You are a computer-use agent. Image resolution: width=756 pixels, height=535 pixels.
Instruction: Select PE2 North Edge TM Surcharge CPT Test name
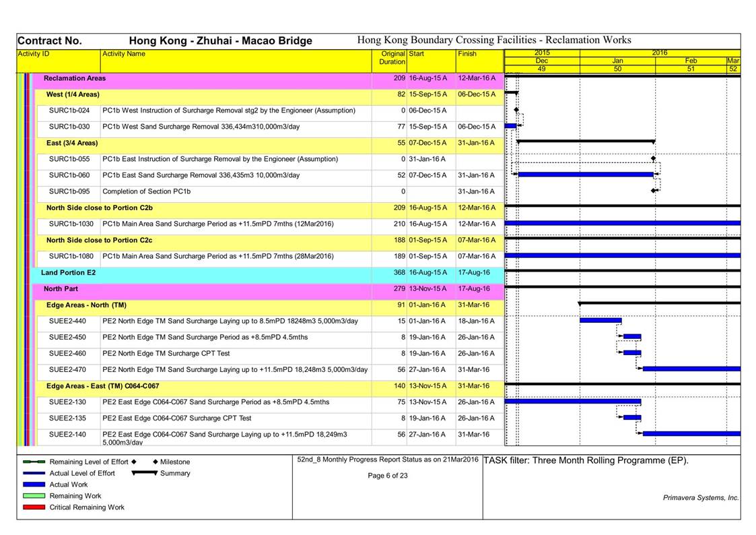point(166,354)
